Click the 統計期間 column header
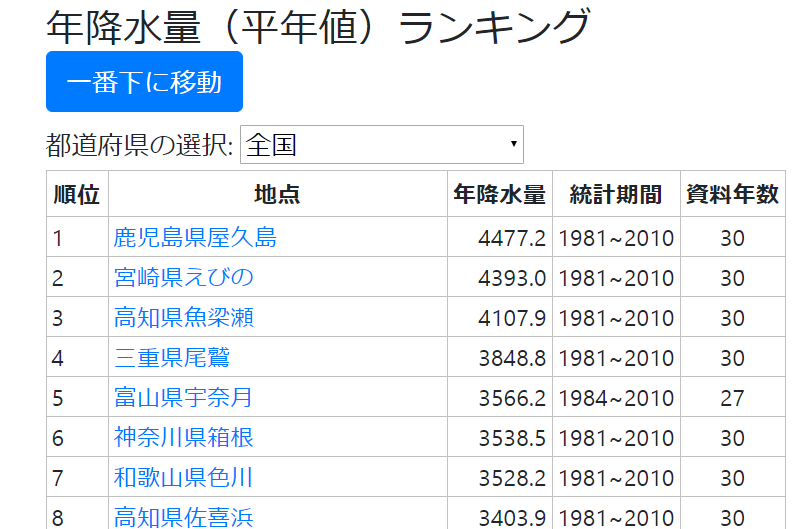 pos(616,195)
